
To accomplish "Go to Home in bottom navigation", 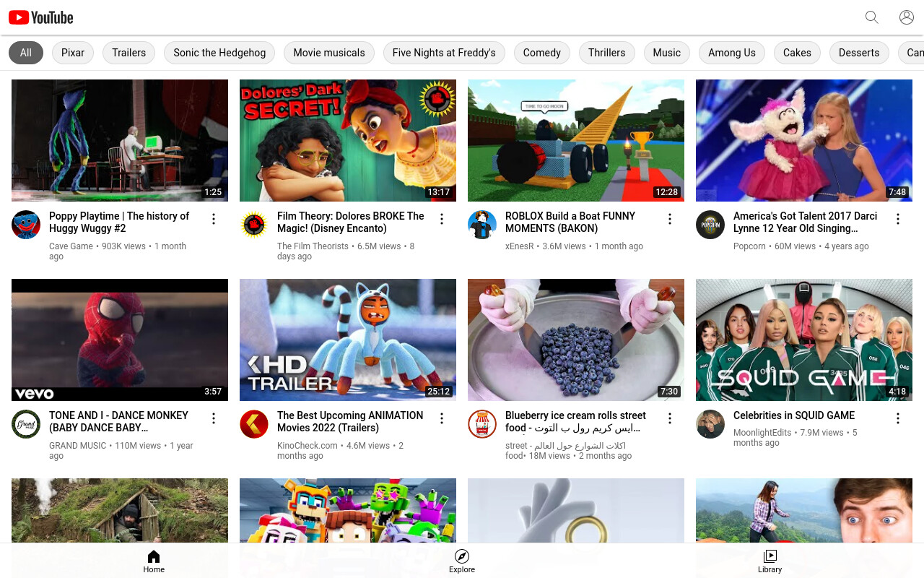I will 154,561.
